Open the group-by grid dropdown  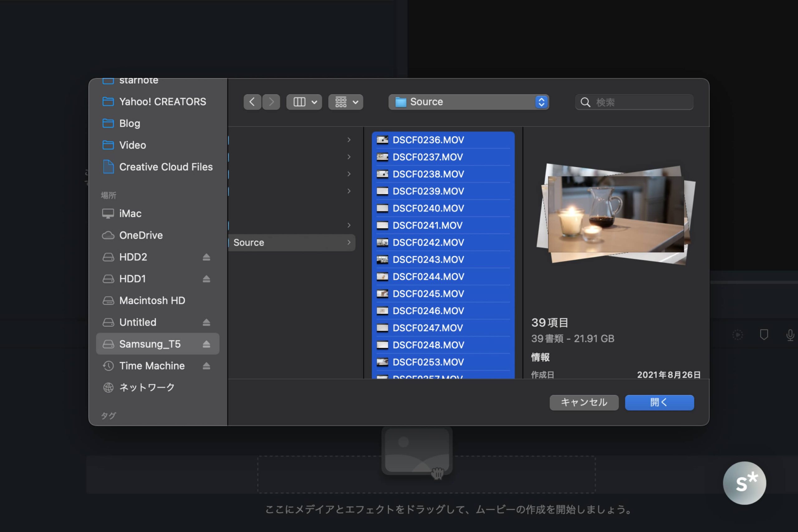click(x=346, y=102)
